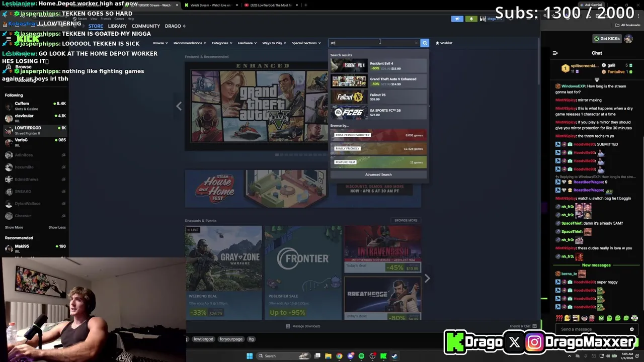Open the Cuffem channel in Following

[34, 106]
